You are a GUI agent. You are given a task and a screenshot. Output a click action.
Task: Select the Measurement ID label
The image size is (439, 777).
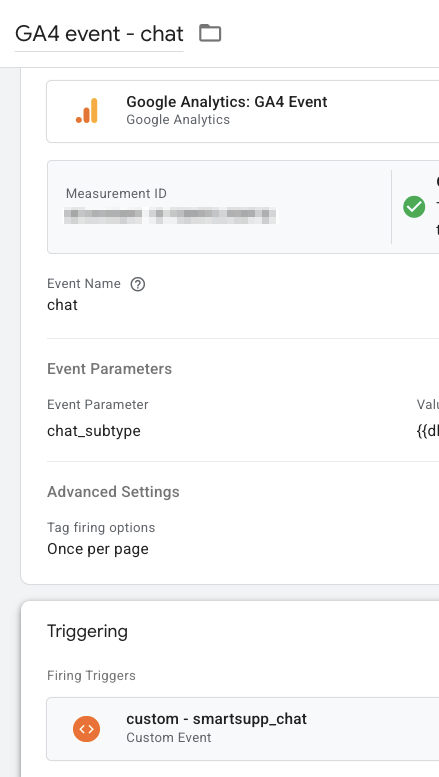(x=116, y=194)
